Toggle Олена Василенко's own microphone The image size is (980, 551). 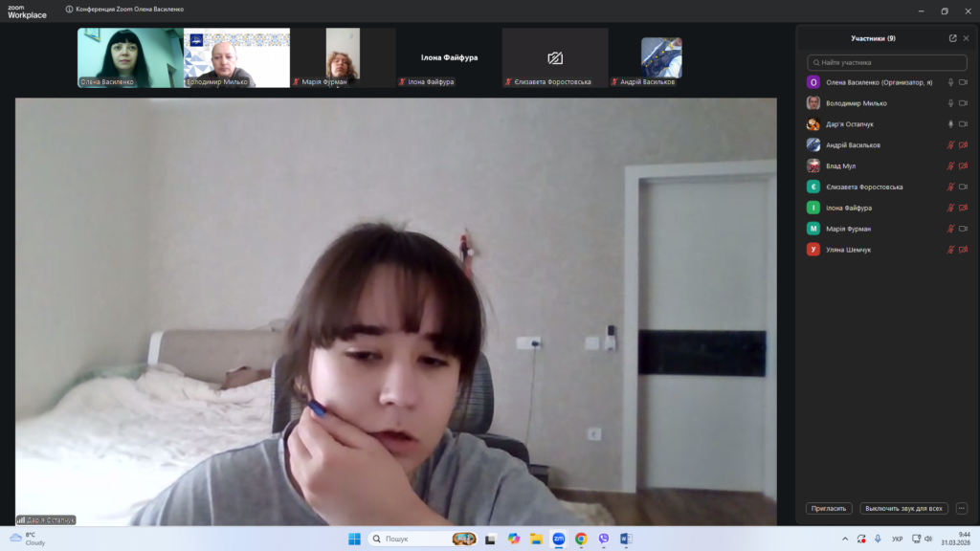tap(950, 82)
